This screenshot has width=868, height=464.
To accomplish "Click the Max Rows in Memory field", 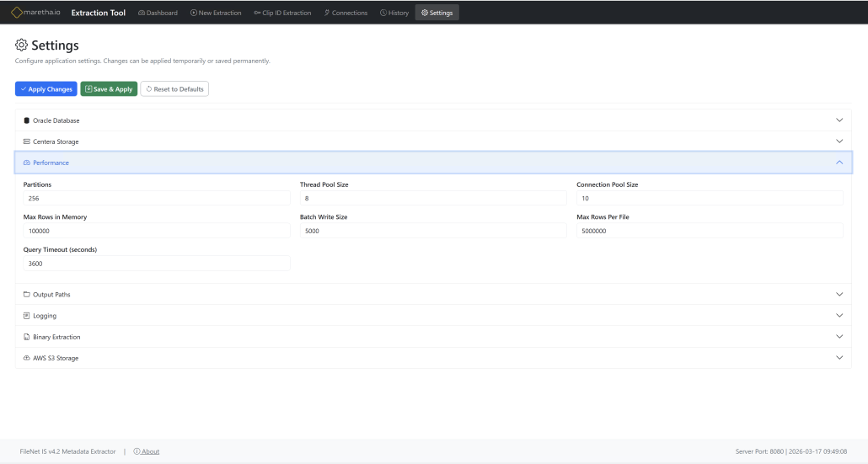I will [157, 231].
